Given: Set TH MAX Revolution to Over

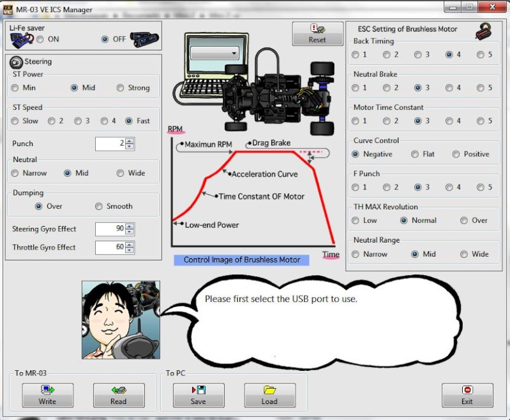Looking at the screenshot, I should (x=464, y=221).
